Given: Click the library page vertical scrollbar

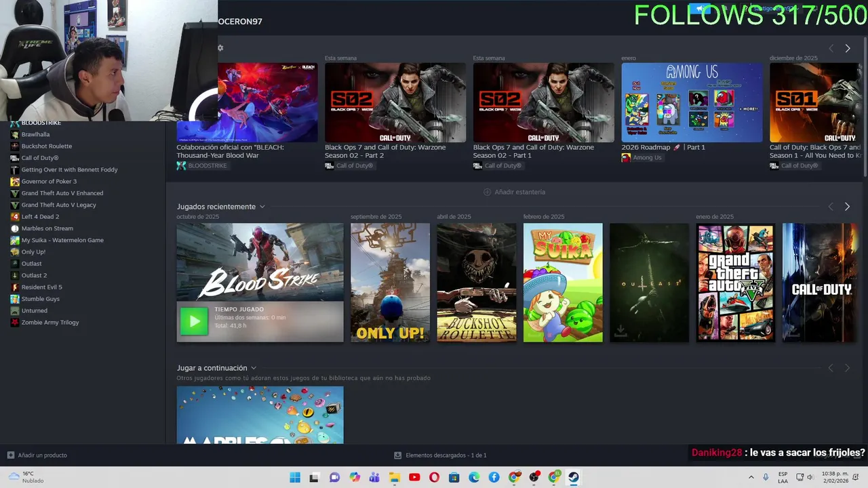Looking at the screenshot, I should coord(865,108).
